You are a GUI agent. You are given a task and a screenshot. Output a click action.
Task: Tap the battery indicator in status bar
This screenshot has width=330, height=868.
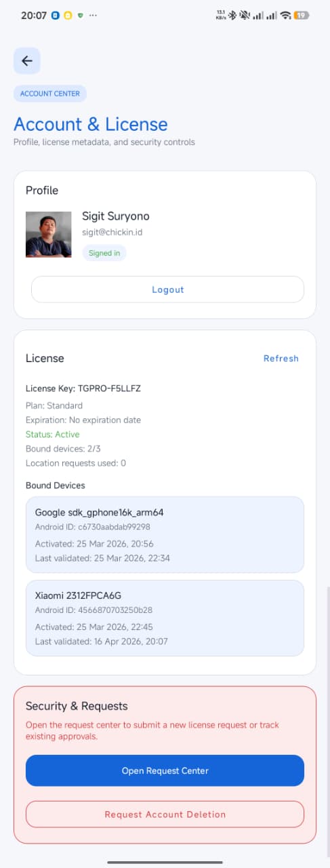tap(302, 15)
